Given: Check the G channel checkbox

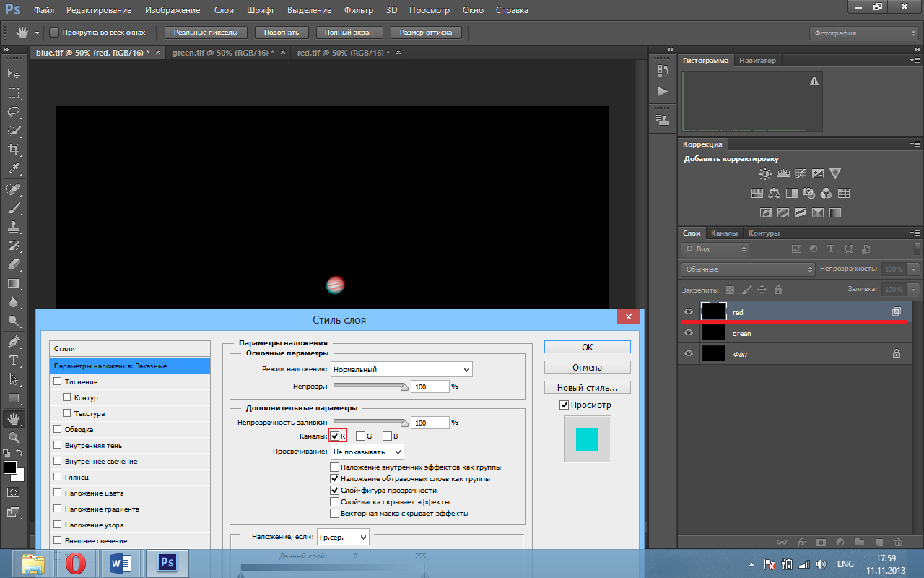Looking at the screenshot, I should [361, 436].
